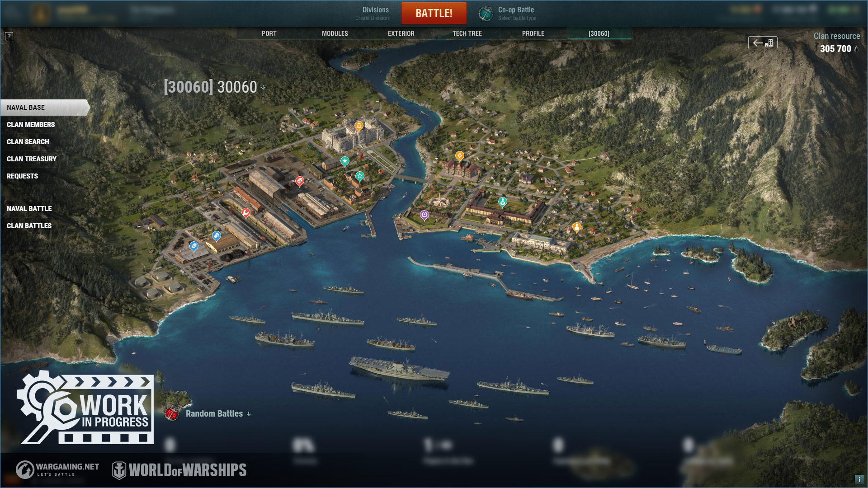
Task: Expand the Random Battles stats dropdown
Action: [249, 414]
